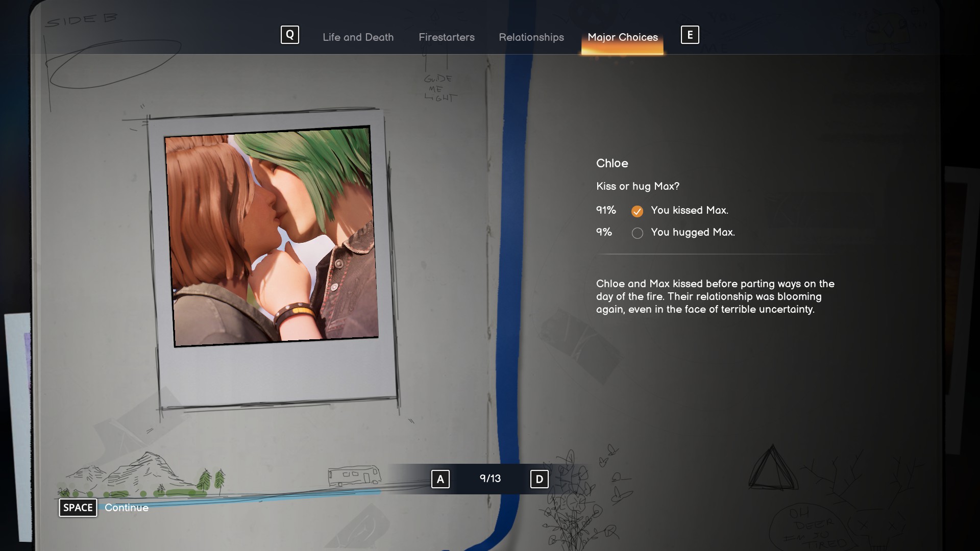
Task: Click the Polaroid kiss photo
Action: pos(272,236)
